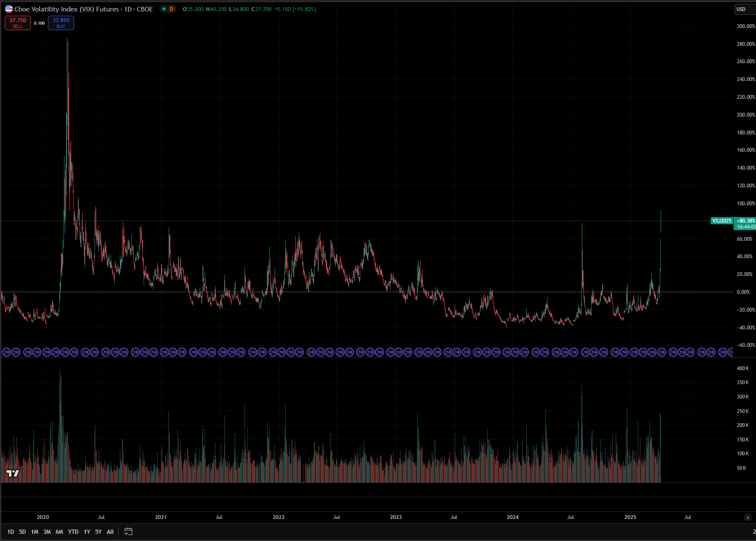Click the +80.38% price scale label

coord(745,221)
